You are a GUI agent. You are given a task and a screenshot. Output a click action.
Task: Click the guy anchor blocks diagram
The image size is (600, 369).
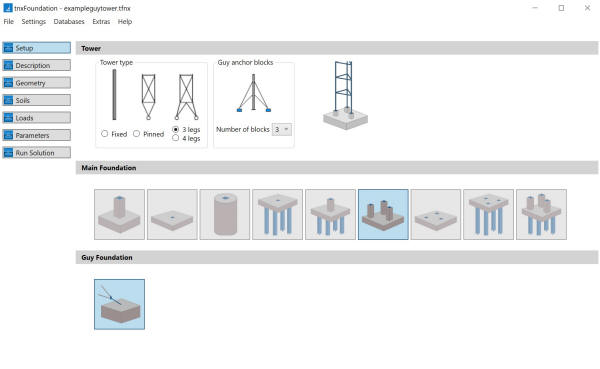click(x=253, y=93)
